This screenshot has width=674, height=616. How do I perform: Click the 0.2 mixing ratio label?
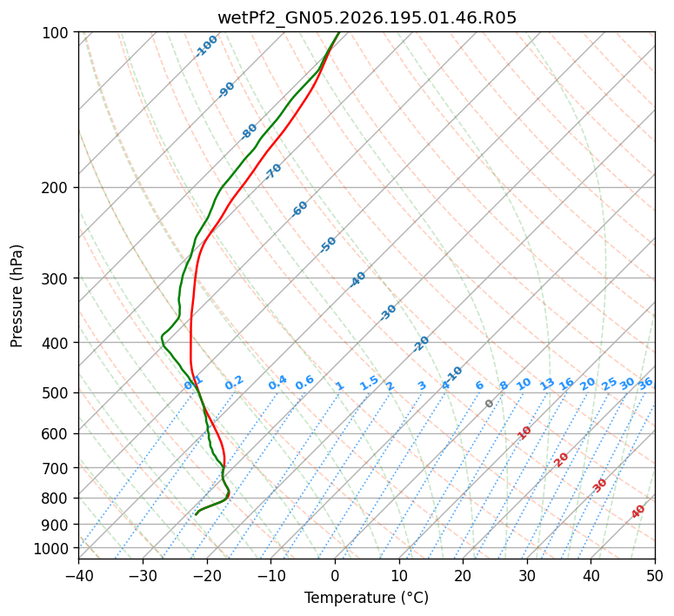234,383
